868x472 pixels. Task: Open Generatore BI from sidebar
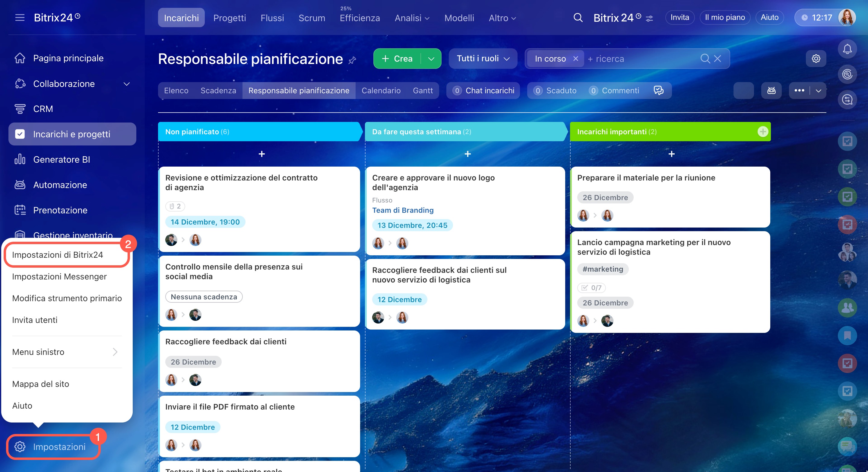(61, 159)
